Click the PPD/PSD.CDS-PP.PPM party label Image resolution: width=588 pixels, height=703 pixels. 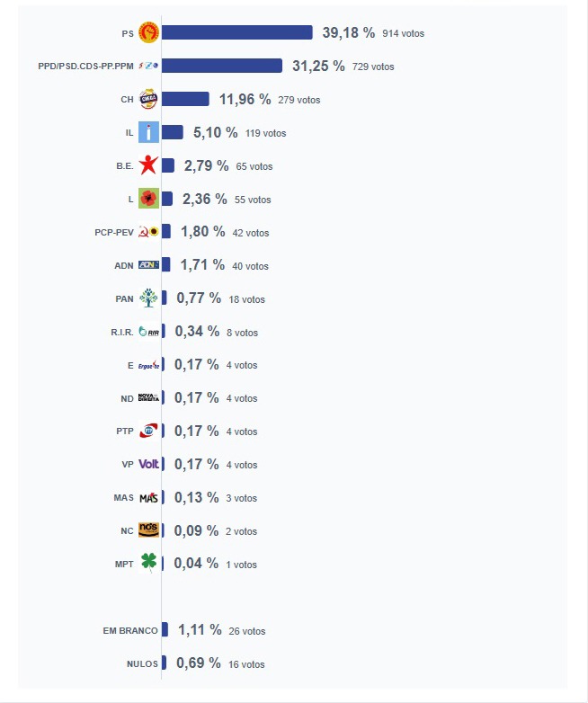coord(85,67)
